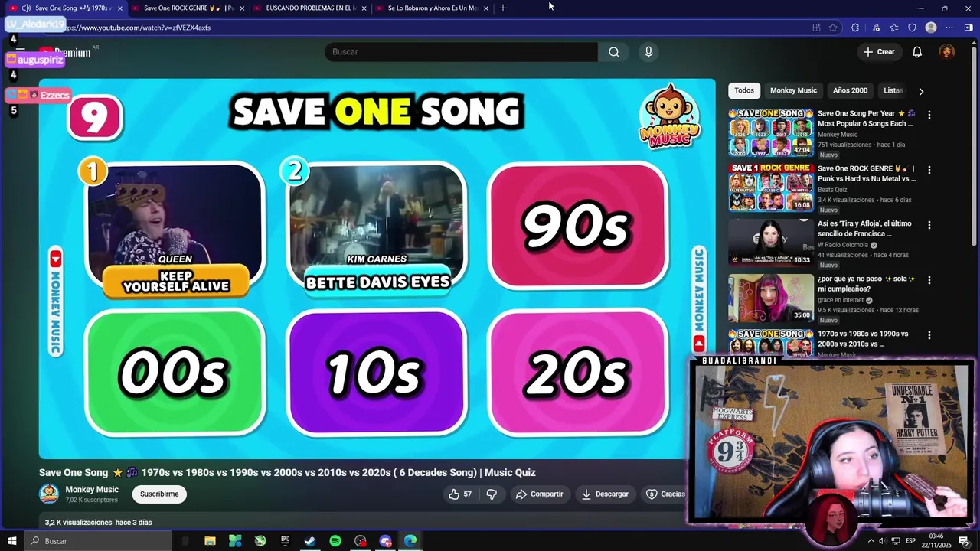980x551 pixels.
Task: Open split screen icon in address bar
Action: [x=816, y=28]
